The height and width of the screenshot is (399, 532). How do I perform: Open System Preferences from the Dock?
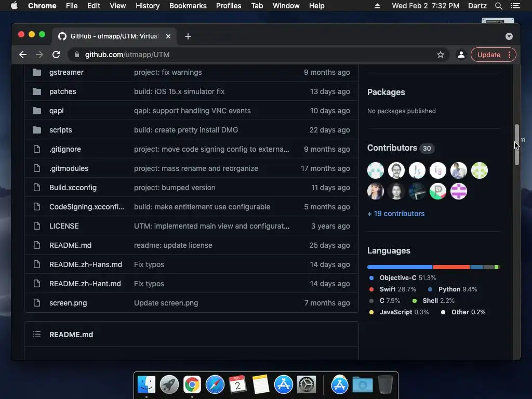(x=307, y=384)
